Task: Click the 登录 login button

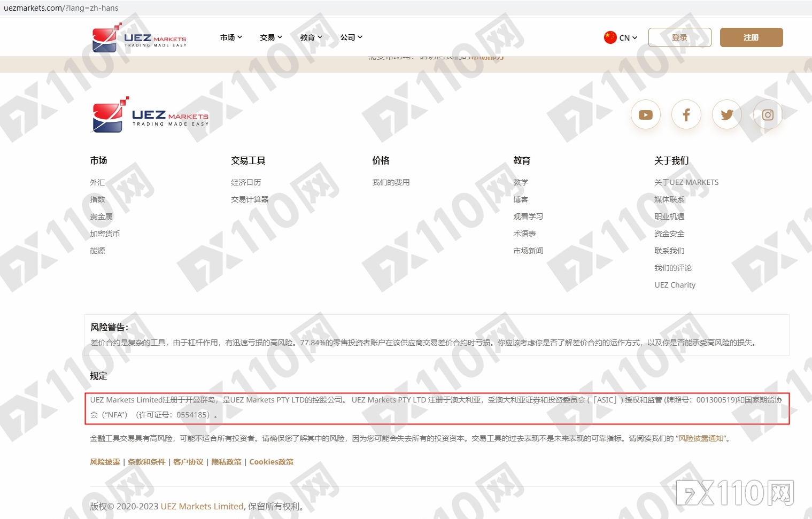Action: coord(679,37)
